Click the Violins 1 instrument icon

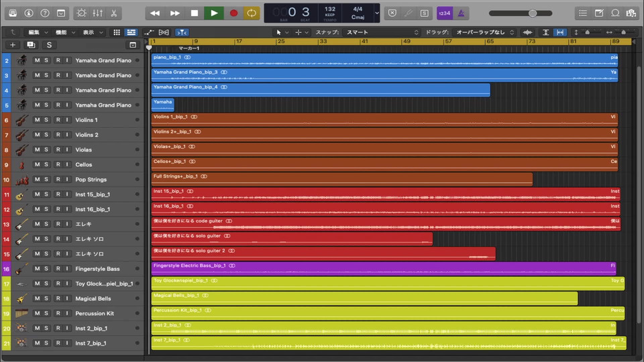point(21,120)
